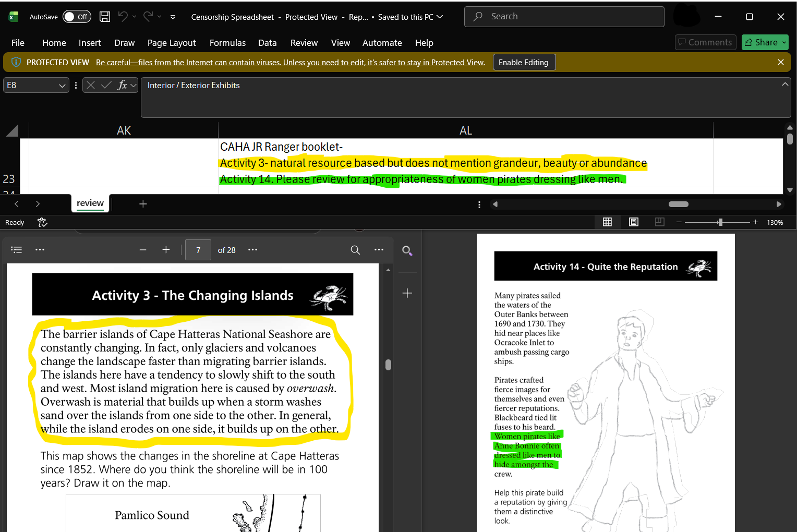
Task: Open the Data ribbon tab
Action: point(267,43)
